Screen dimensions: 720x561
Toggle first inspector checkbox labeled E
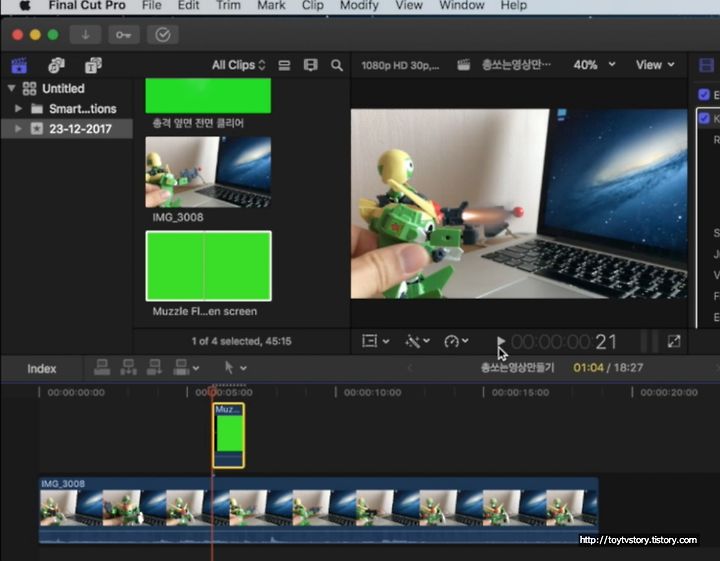(x=703, y=95)
